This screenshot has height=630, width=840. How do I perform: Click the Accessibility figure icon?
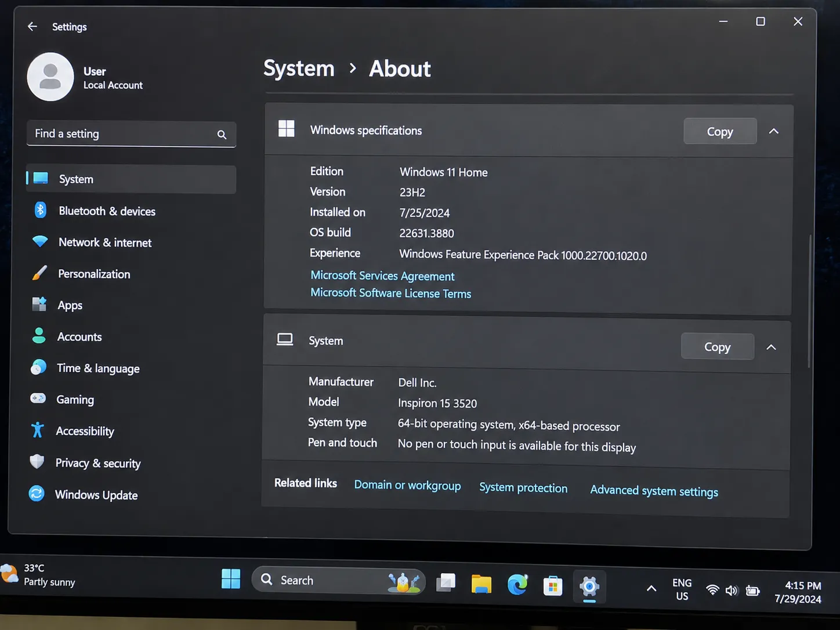coord(37,430)
